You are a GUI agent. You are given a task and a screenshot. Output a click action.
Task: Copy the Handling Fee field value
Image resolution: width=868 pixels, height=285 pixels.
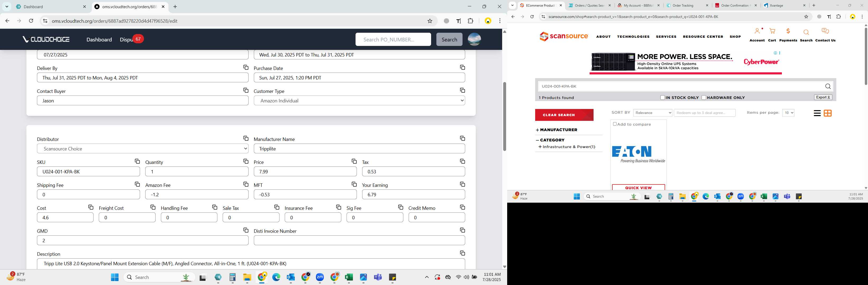215,207
